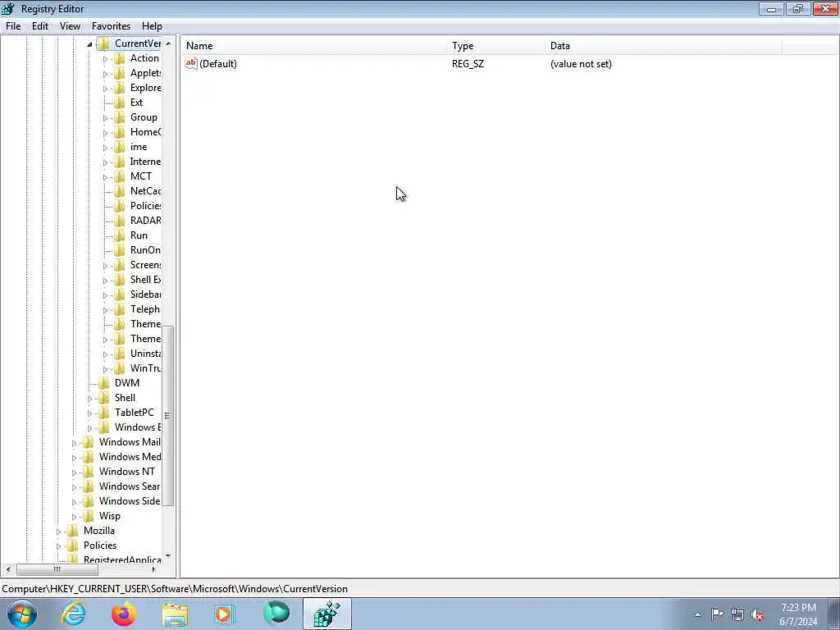Screen dimensions: 840x630
Task: Expand the MCT key
Action: (x=105, y=177)
